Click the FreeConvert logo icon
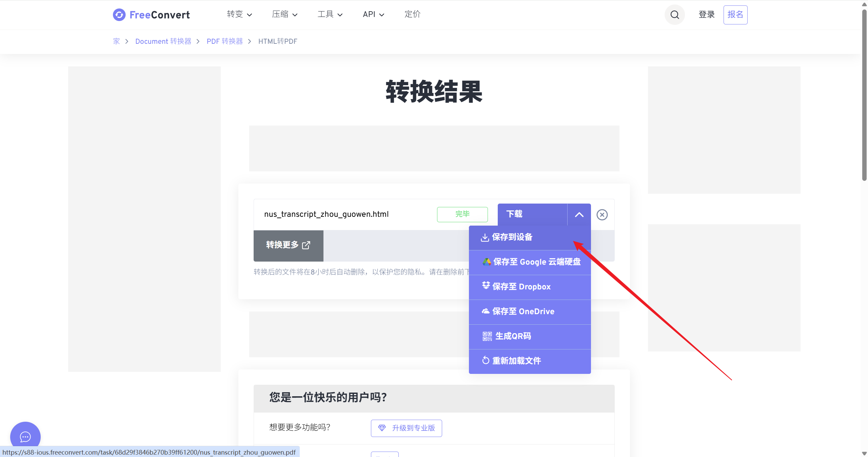This screenshot has width=868, height=457. point(119,15)
